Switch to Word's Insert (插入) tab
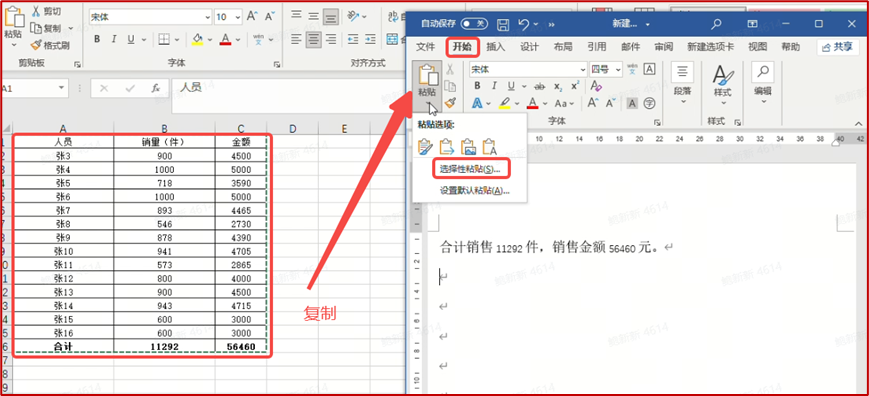Screen dimensions: 869x396 point(495,47)
